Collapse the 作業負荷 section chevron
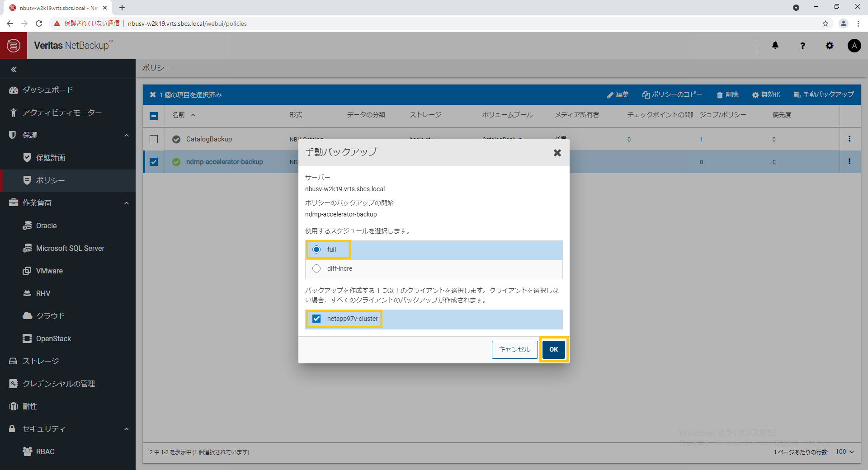The image size is (868, 470). (x=127, y=203)
